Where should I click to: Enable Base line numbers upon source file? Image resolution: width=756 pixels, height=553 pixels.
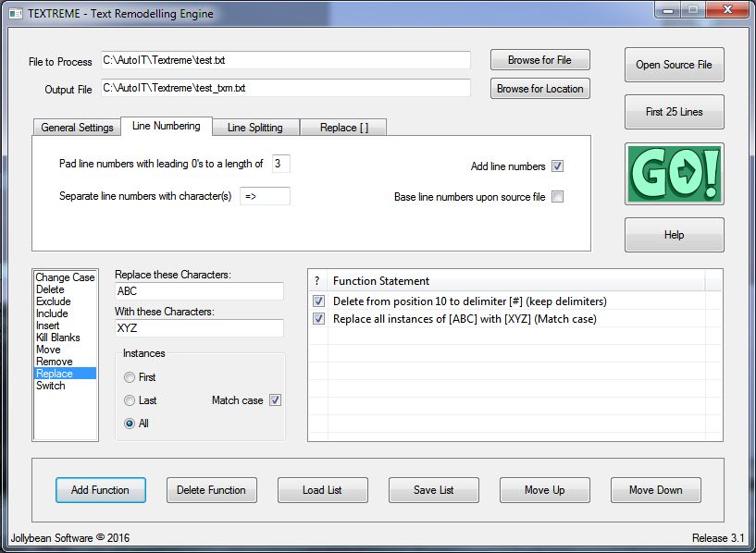[557, 197]
